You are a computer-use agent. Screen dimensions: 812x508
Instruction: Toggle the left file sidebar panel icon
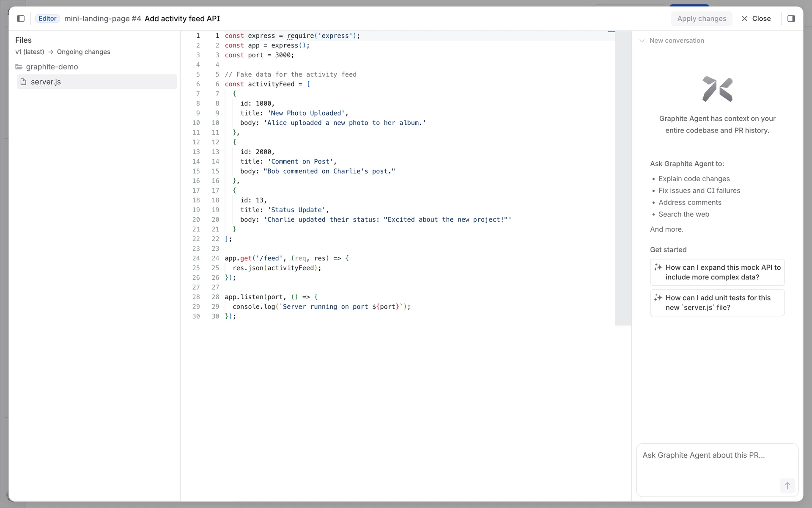(21, 19)
